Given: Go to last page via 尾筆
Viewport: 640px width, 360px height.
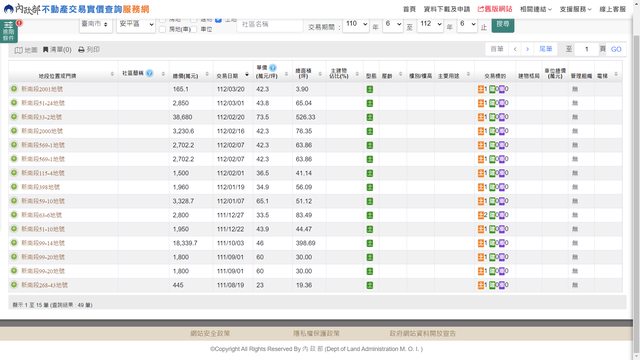Looking at the screenshot, I should click(x=545, y=49).
